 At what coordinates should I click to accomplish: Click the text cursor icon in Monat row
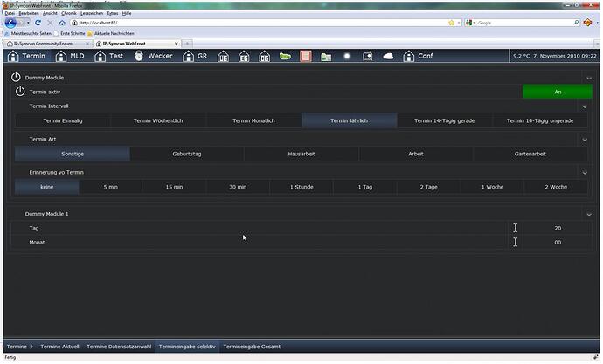coord(516,243)
